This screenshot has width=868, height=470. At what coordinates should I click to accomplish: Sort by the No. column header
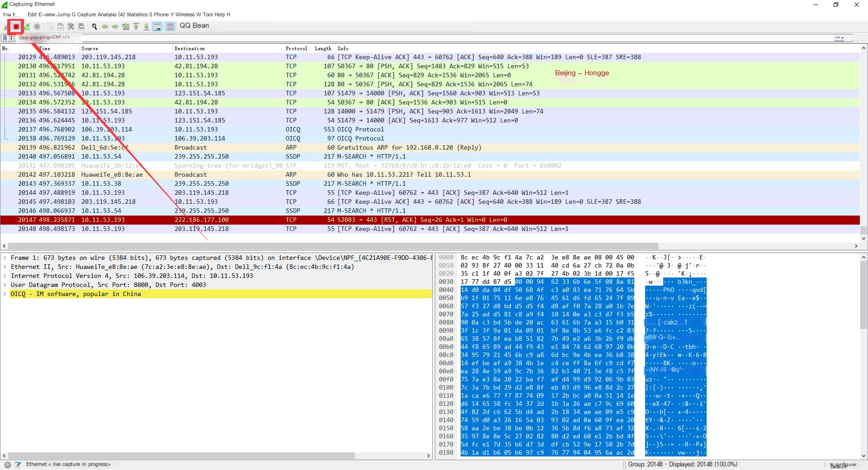pos(18,48)
